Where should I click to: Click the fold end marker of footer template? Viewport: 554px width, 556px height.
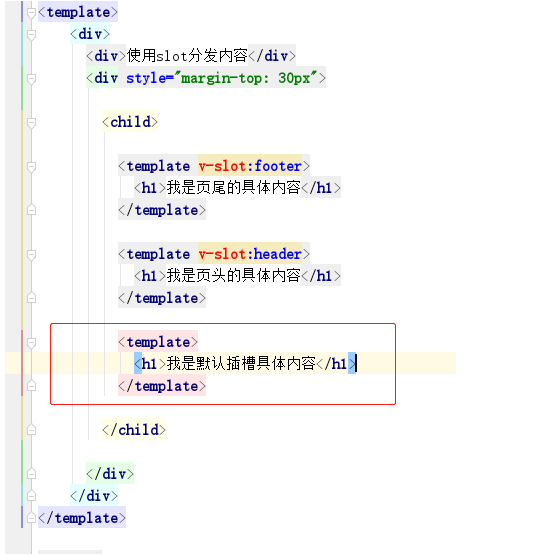pos(31,210)
